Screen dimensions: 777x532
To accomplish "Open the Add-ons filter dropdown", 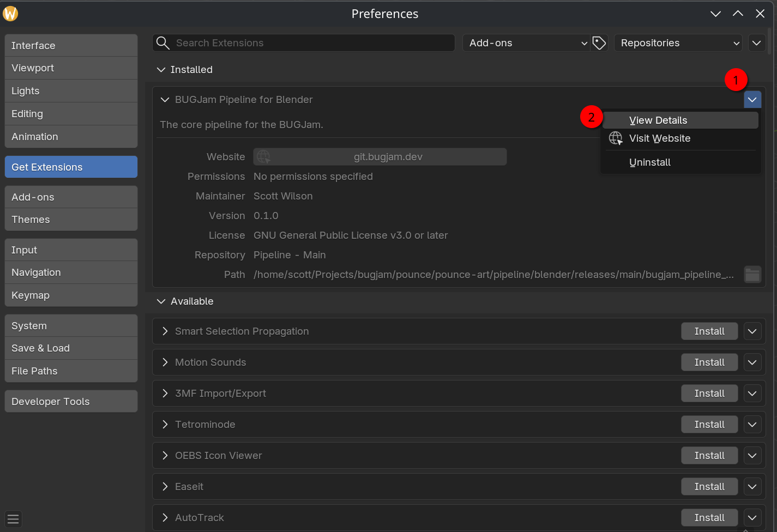I will (x=527, y=43).
